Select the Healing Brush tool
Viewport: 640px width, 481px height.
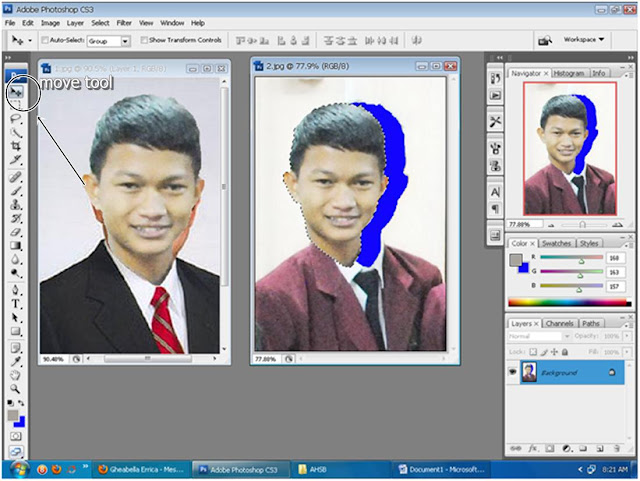tap(16, 177)
